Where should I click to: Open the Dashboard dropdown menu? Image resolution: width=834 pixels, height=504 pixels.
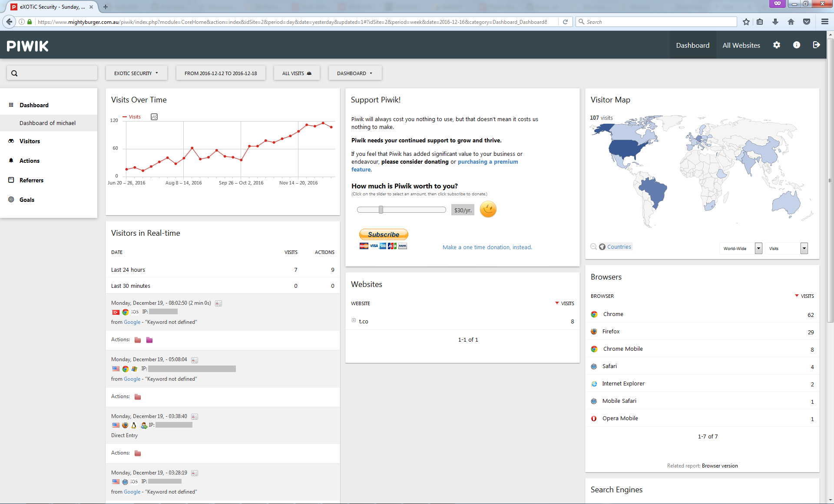355,73
